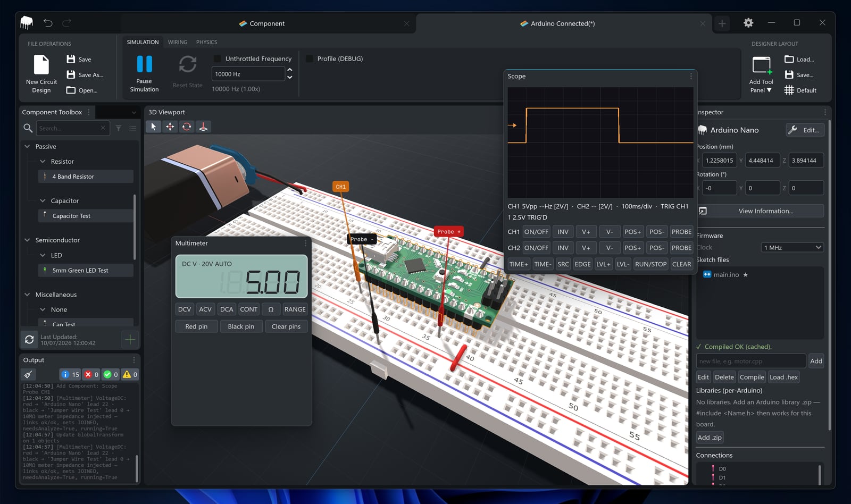Viewport: 851px width, 504px height.
Task: Click the green plus in Component Toolbox
Action: pos(130,339)
